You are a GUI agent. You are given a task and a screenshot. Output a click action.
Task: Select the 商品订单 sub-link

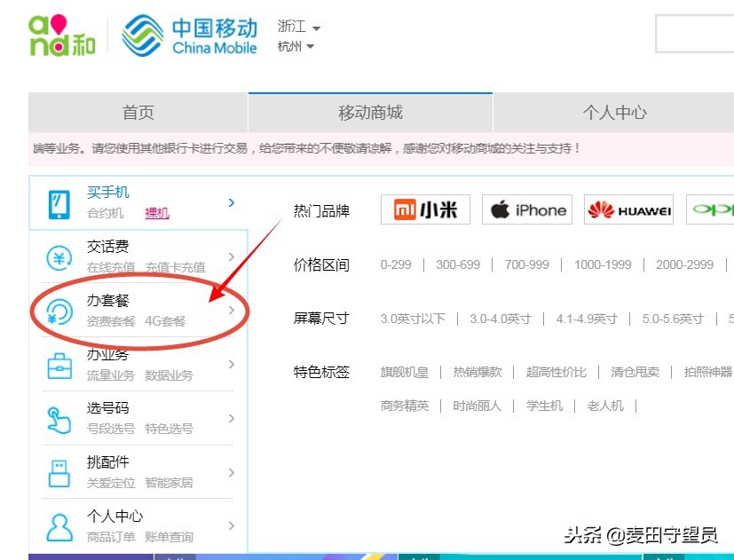[x=110, y=537]
